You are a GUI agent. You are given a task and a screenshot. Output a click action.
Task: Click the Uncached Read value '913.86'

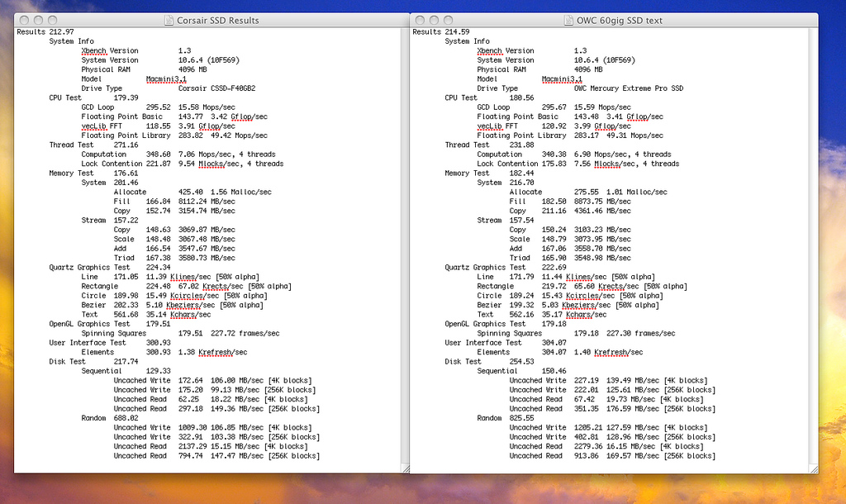[586, 456]
